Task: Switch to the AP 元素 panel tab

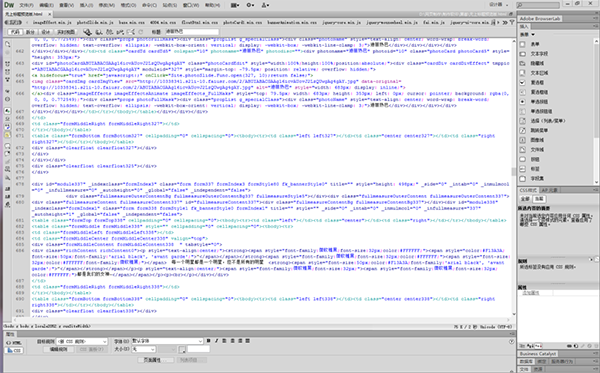Action: point(549,190)
